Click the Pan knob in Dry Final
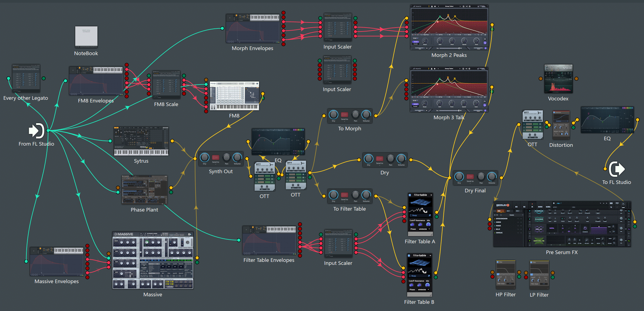644x311 pixels. [481, 176]
